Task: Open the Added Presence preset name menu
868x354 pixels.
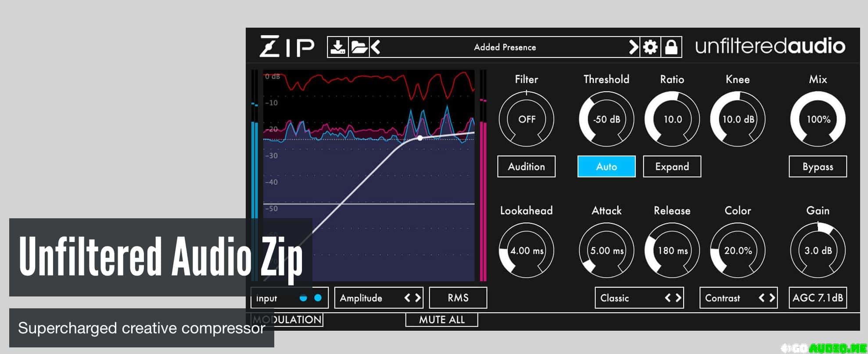Action: [505, 47]
